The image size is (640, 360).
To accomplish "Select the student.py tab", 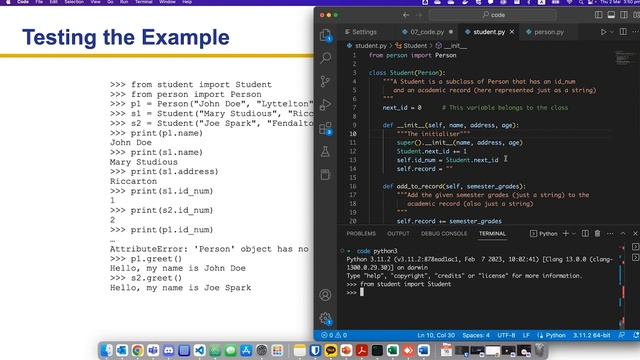I will [x=489, y=32].
